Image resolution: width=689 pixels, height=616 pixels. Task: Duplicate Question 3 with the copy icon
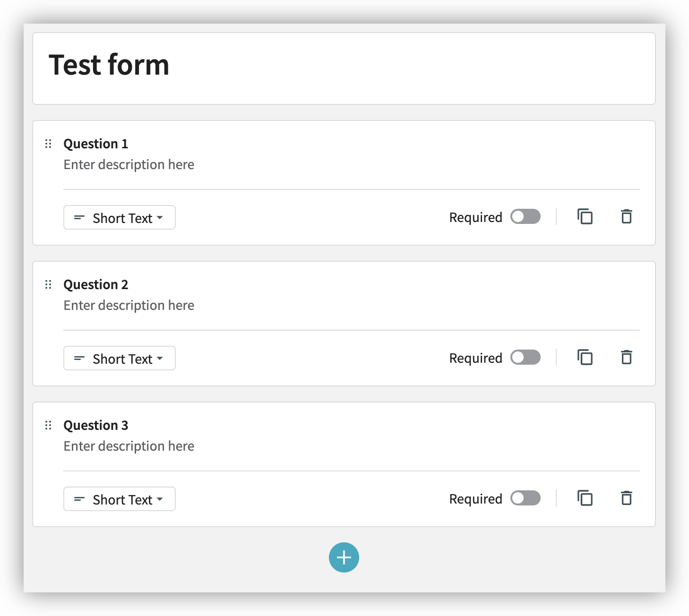coord(585,498)
